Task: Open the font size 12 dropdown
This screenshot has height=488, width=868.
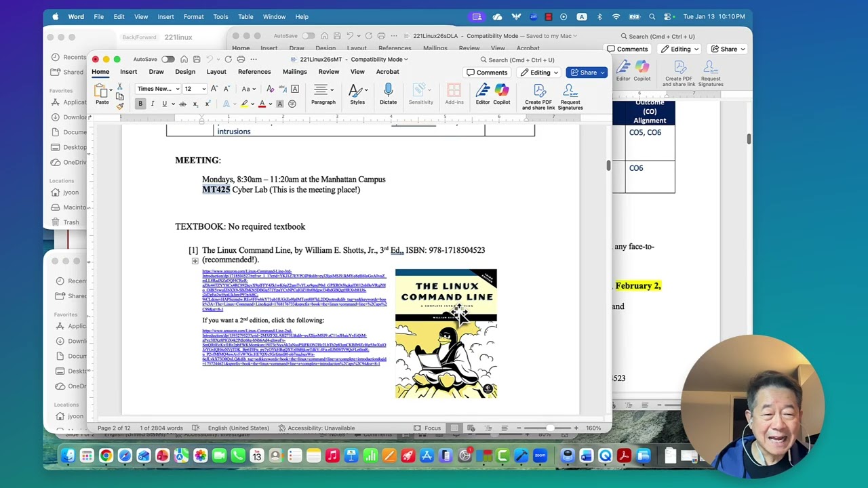Action: 203,89
